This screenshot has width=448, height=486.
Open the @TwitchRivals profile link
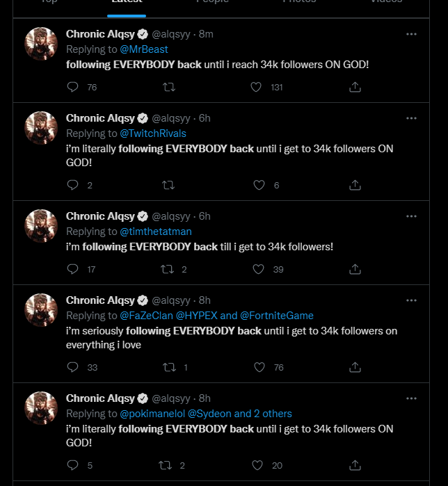(153, 133)
